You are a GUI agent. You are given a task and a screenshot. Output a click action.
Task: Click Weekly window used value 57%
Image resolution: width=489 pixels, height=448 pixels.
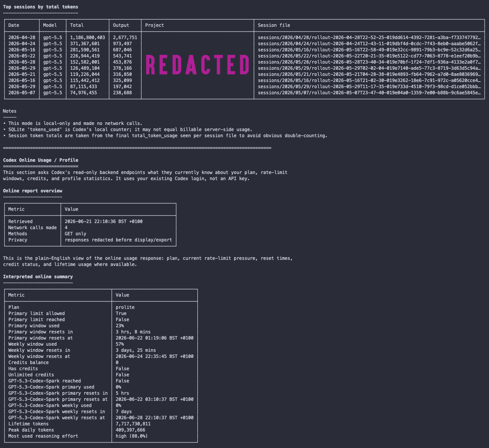[x=120, y=344]
